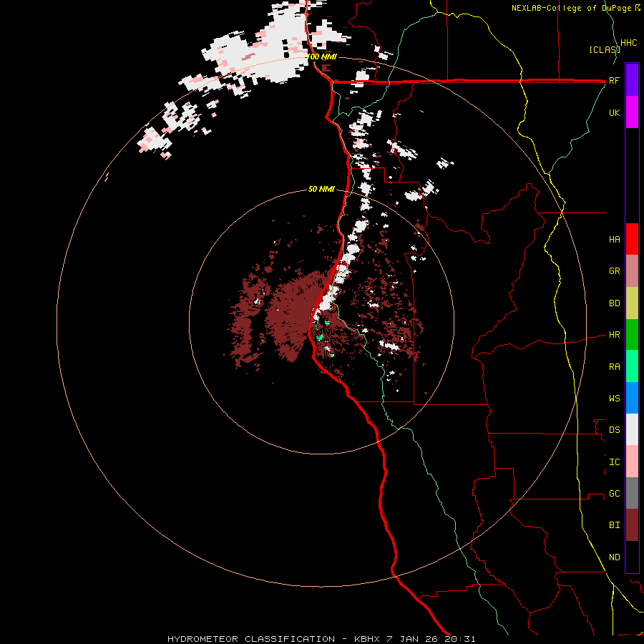Viewport: 644px width, 644px height.
Task: Click the "IC" legend label
Action: point(614,462)
